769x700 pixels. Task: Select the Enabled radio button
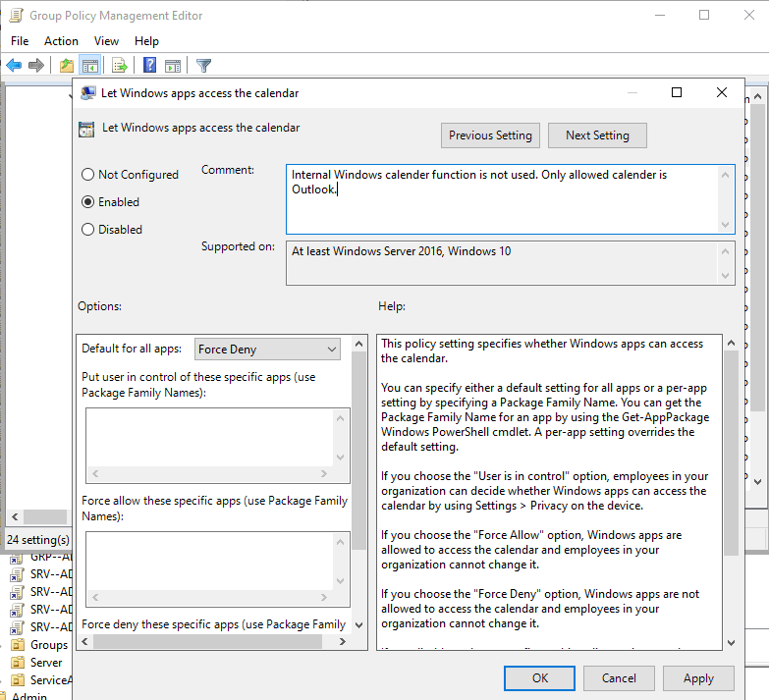87,202
